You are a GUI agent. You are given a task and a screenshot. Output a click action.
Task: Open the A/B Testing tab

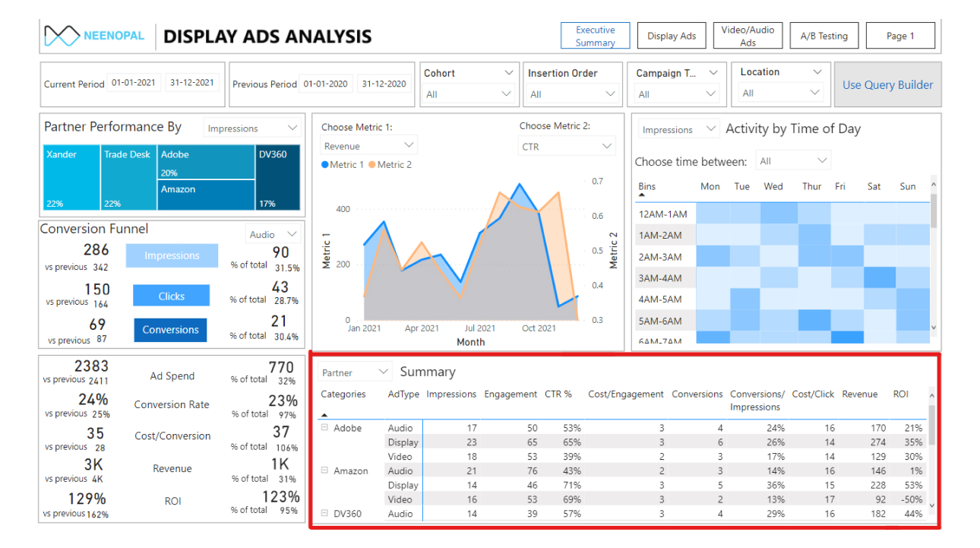coord(824,36)
